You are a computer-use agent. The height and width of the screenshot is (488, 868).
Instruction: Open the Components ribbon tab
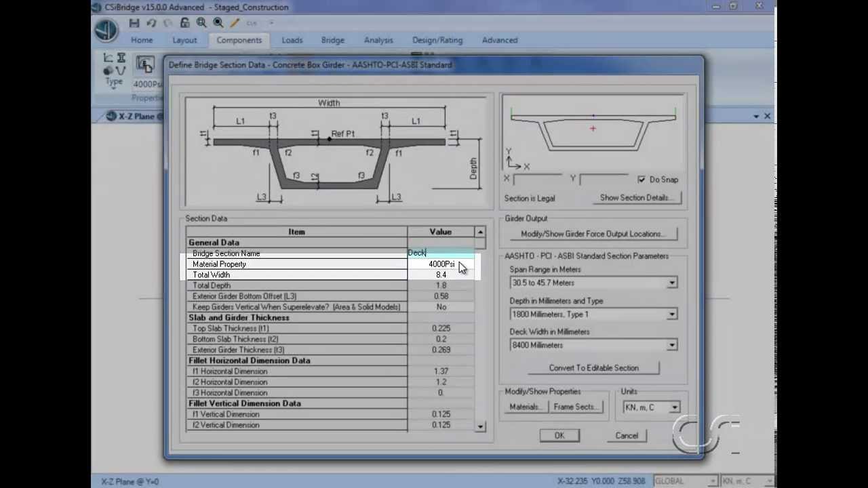tap(239, 40)
